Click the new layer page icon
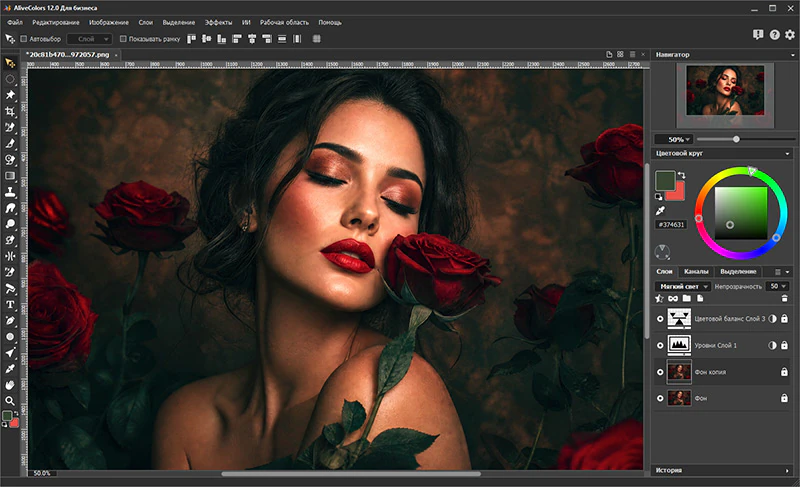 [700, 298]
